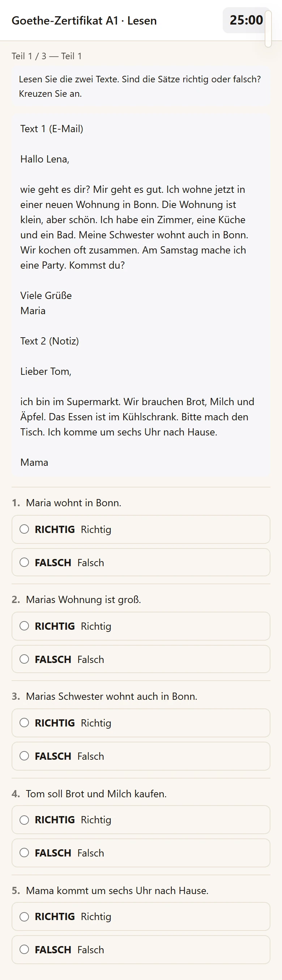The width and height of the screenshot is (282, 980).
Task: Click the Goethe-Zertifikat A1 · Lesen title
Action: point(84,21)
